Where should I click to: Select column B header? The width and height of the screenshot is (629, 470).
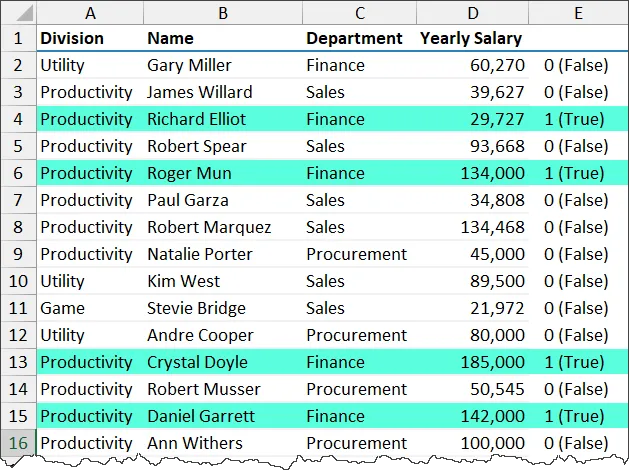(222, 13)
